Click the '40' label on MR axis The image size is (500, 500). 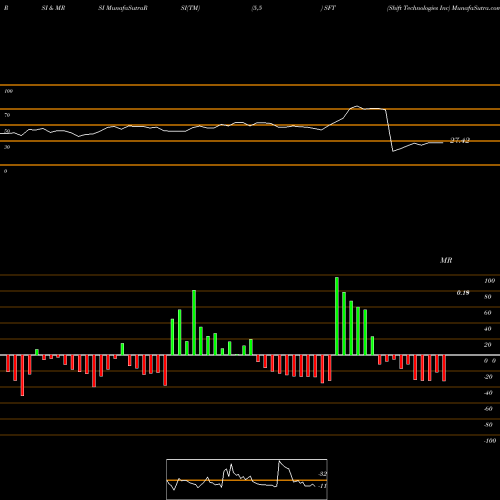(488, 329)
